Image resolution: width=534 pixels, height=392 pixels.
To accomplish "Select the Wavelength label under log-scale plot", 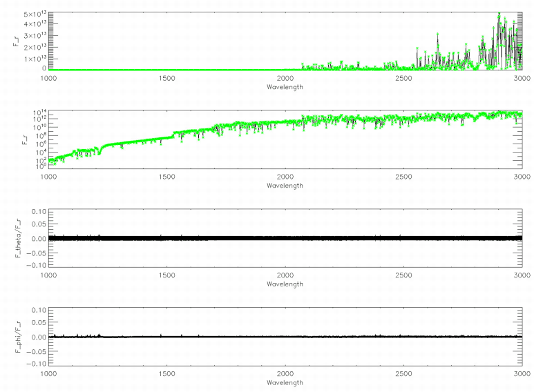I will 284,186.
